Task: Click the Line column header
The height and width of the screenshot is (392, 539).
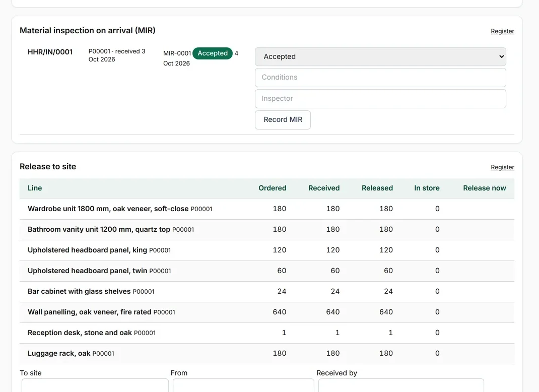Action: 35,188
